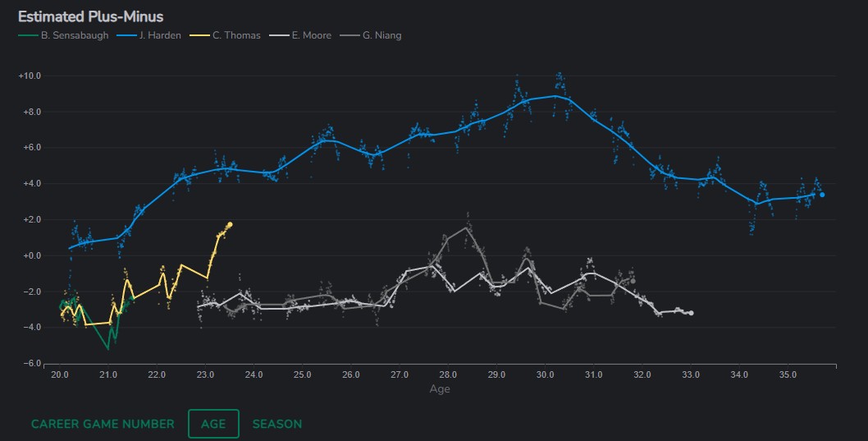The height and width of the screenshot is (441, 868).
Task: Click the yellow endpoint dot of Thomas's line
Action: click(230, 224)
